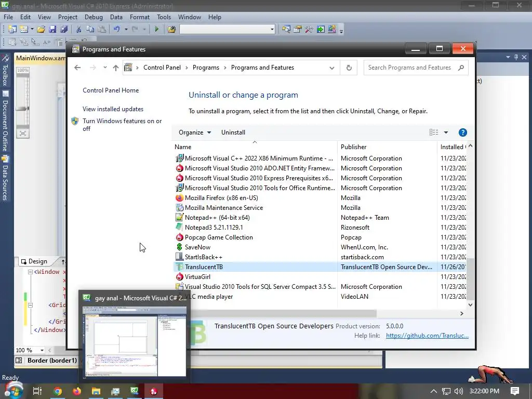Open the view options dropdown arrow
532x399 pixels.
[x=446, y=132]
